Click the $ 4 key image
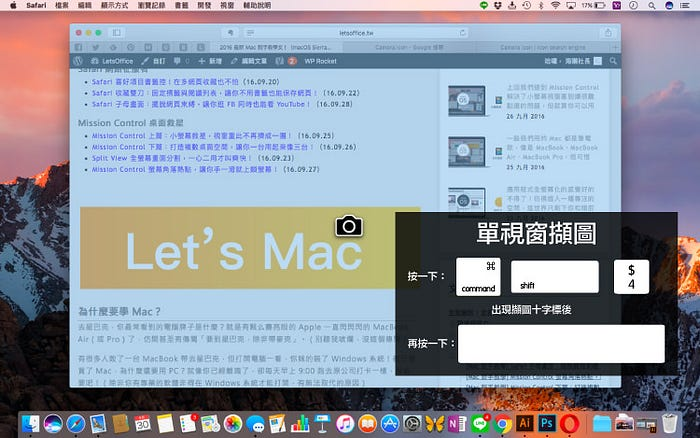 click(x=631, y=277)
